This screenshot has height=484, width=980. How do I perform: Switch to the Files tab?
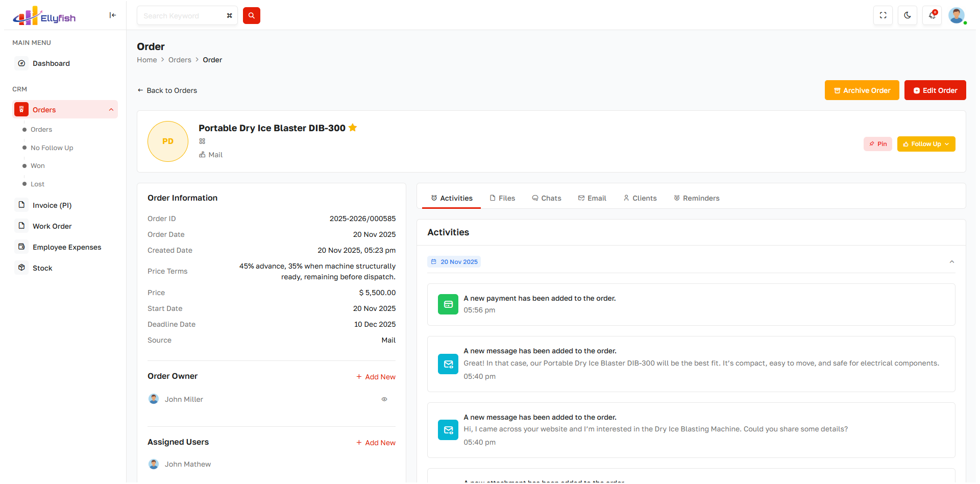coord(502,198)
